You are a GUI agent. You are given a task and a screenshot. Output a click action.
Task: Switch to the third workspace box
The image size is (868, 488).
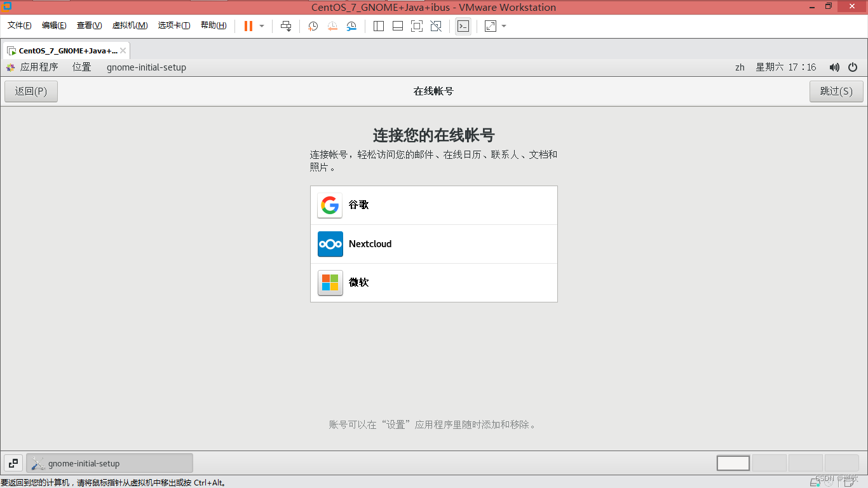pos(806,463)
